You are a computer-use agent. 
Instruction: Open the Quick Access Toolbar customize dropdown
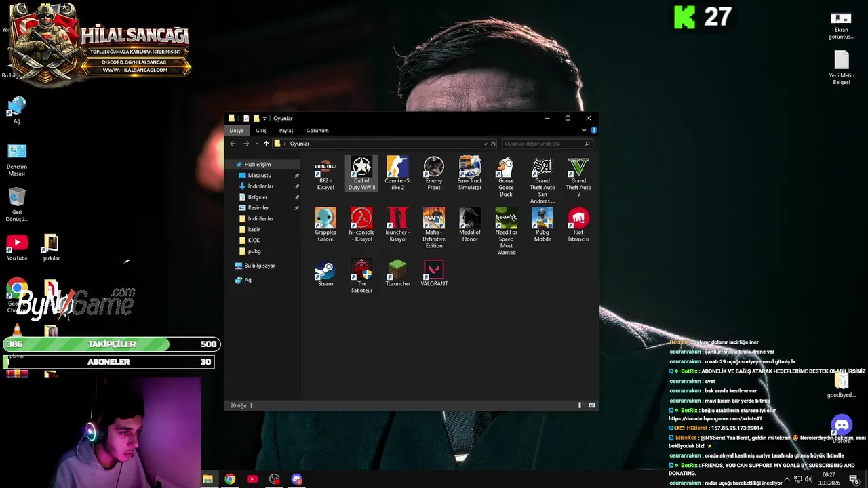pos(264,119)
